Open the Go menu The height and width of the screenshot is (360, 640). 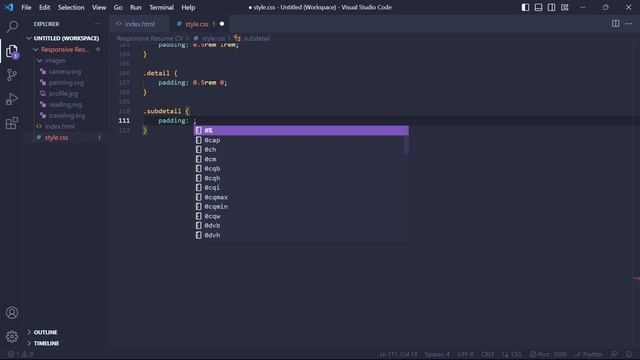pos(118,7)
